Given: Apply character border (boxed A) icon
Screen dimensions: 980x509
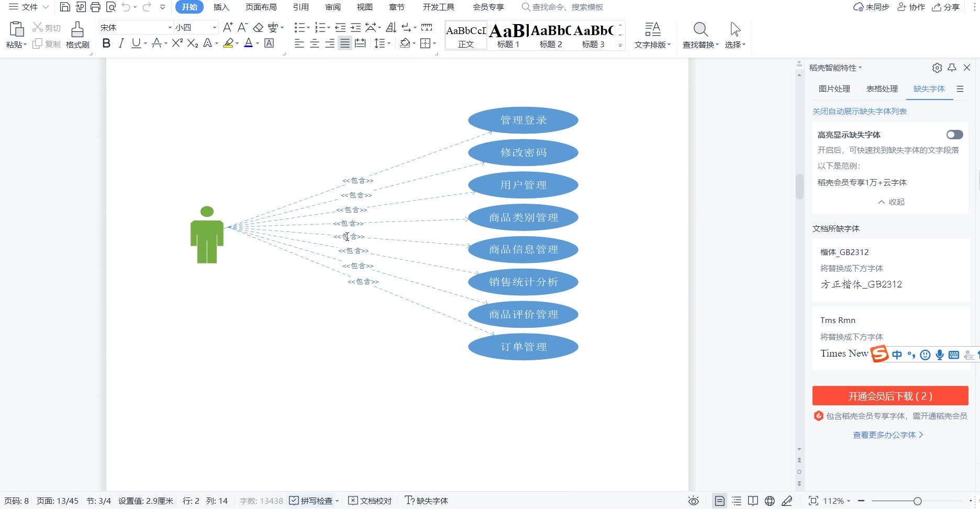Looking at the screenshot, I should (x=269, y=43).
